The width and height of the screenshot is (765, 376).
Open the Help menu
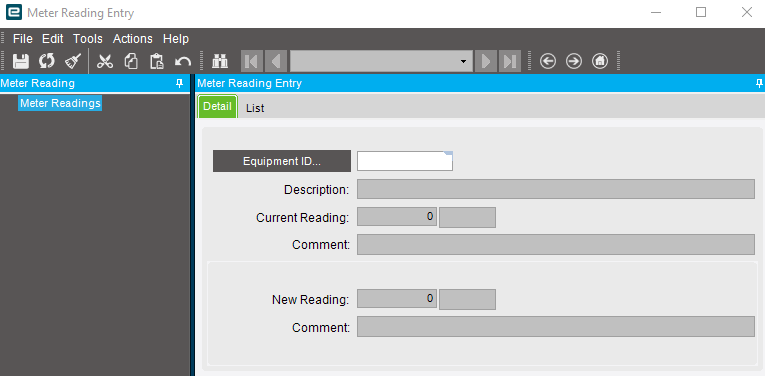coord(176,39)
